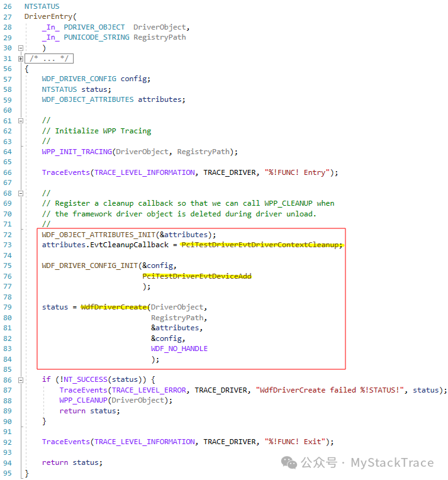Viewport: 448px width, 480px height.
Task: Click the "%!FUNC! Exit" string literal
Action: [295, 442]
